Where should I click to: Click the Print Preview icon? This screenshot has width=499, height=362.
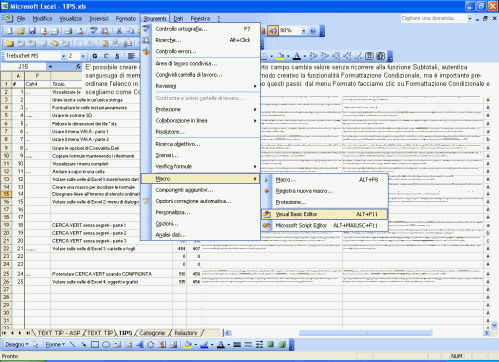point(80,31)
